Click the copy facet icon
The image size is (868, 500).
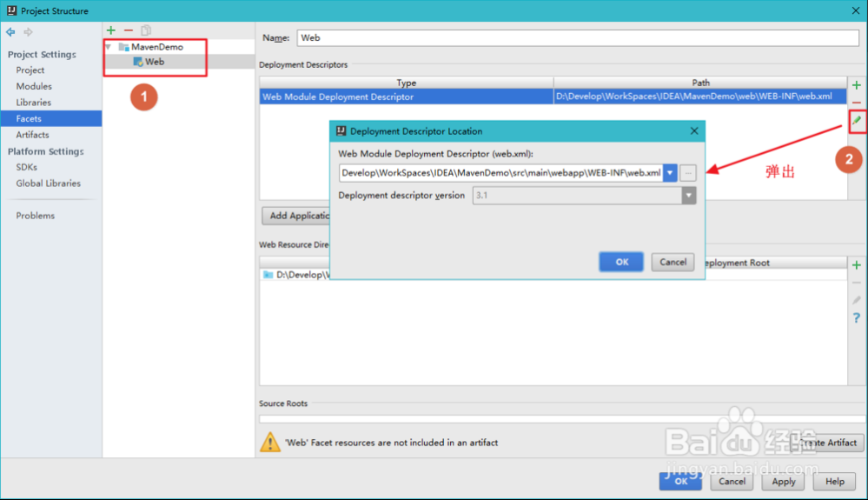(x=146, y=30)
